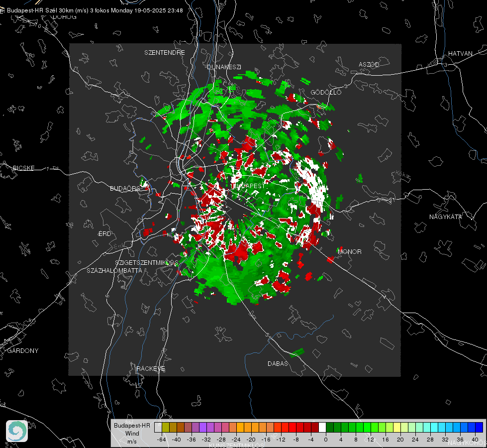Click the Budapest-HR Wind m/s legend title
The height and width of the screenshot is (448, 487).
(x=132, y=434)
